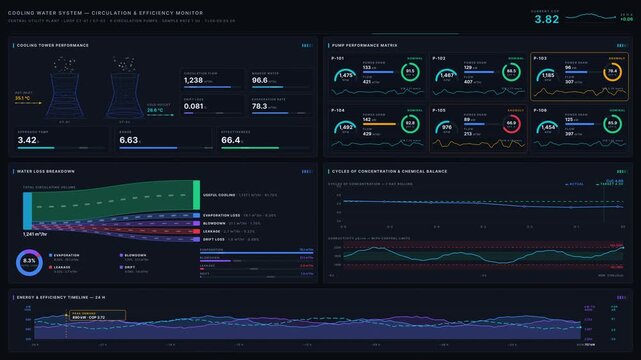Click the P-103 amber efficiency ring reading 78.4
Viewport: 641px width, 360px height.
pyautogui.click(x=612, y=72)
